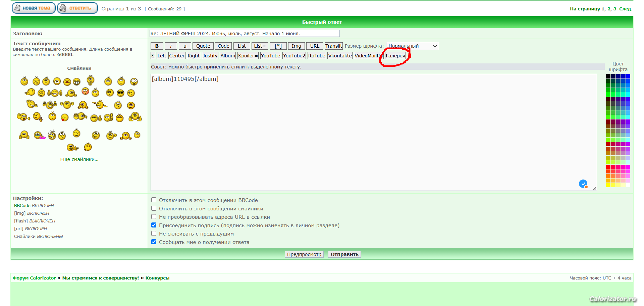Insert the smiley pointing left with finger
644x306 pixels.
click(x=30, y=92)
